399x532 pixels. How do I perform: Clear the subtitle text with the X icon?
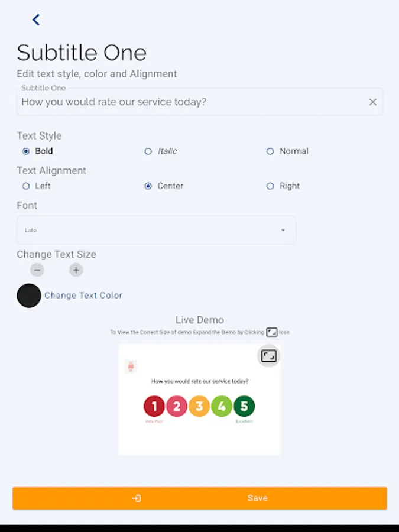point(373,102)
